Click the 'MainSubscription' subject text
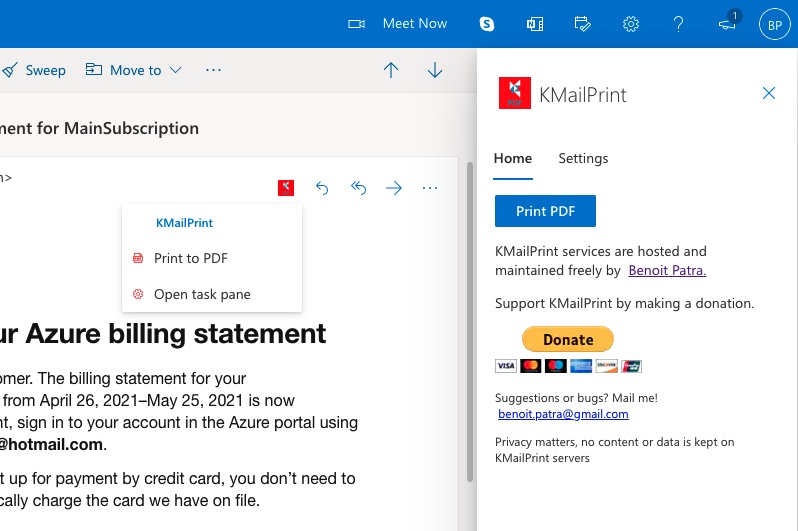798x531 pixels. [x=131, y=128]
